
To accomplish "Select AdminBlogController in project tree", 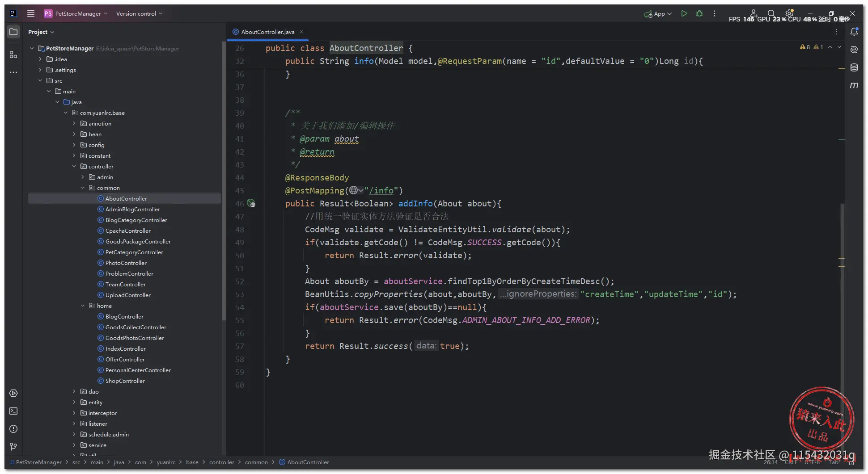I will (132, 209).
